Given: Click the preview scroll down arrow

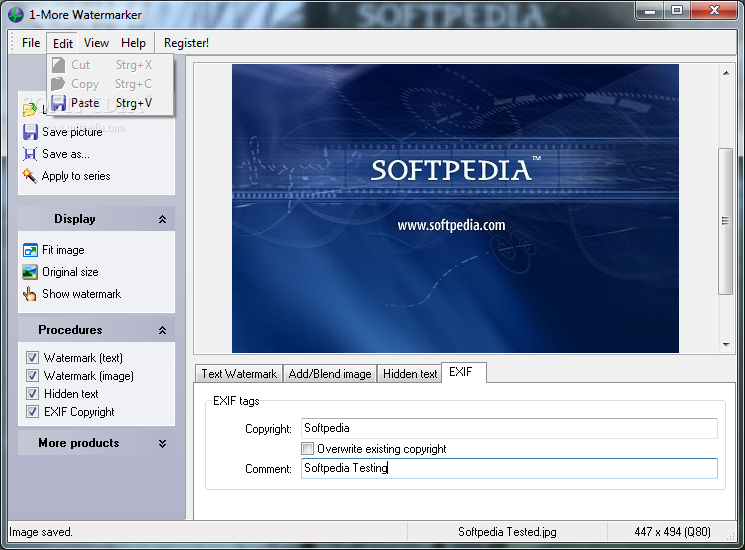Looking at the screenshot, I should (726, 345).
